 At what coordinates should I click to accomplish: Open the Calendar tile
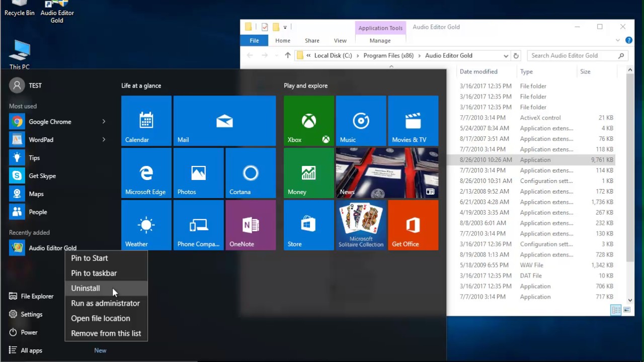146,121
